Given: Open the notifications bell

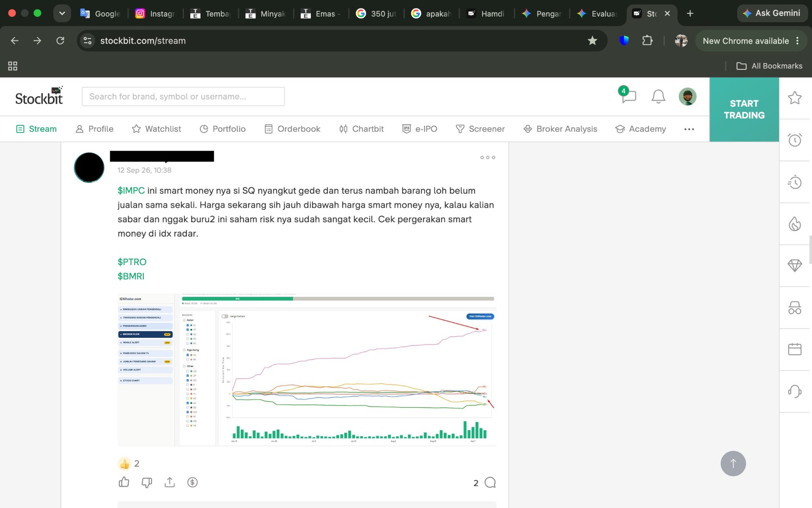Looking at the screenshot, I should coord(658,97).
